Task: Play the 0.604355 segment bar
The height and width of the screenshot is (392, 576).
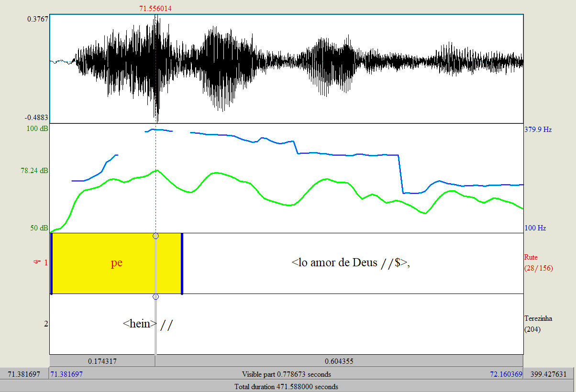Action: [x=340, y=361]
